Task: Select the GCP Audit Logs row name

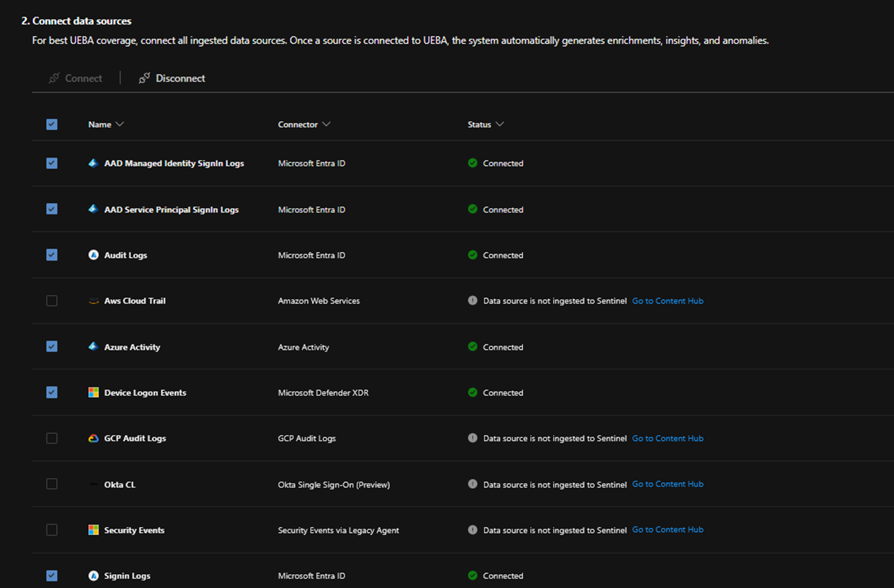Action: point(135,438)
